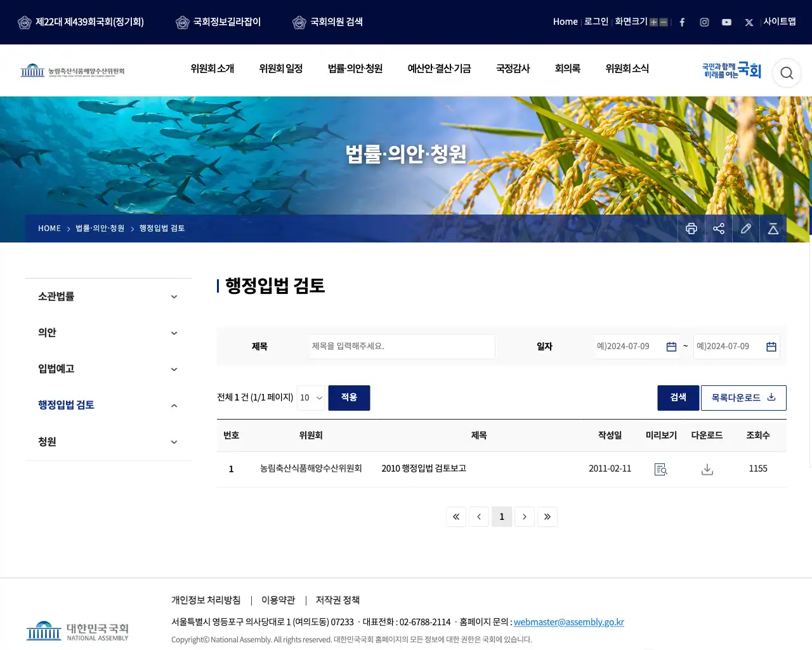Open the Facebook icon link
812x650 pixels.
682,22
